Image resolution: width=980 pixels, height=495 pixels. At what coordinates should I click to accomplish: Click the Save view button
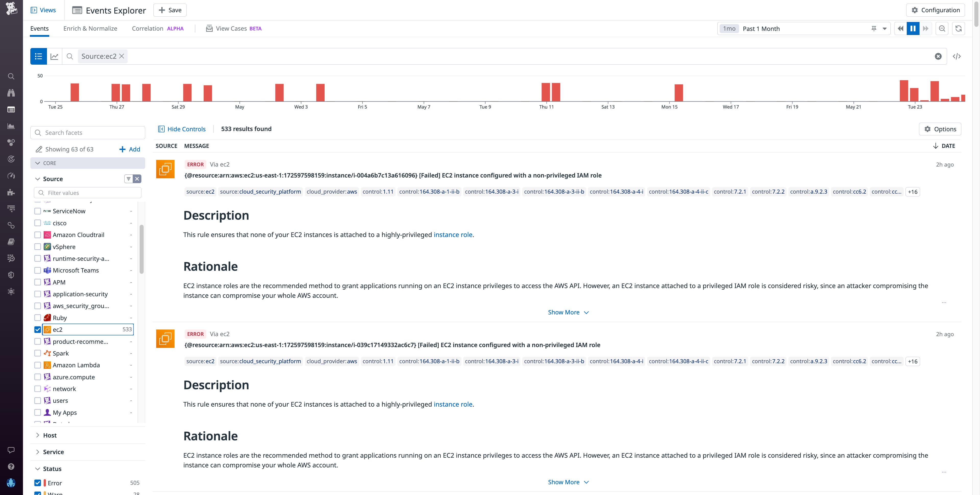pos(170,10)
